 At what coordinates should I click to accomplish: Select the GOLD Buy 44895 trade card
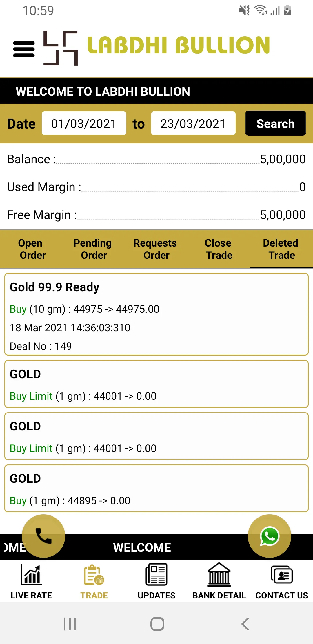(x=156, y=488)
